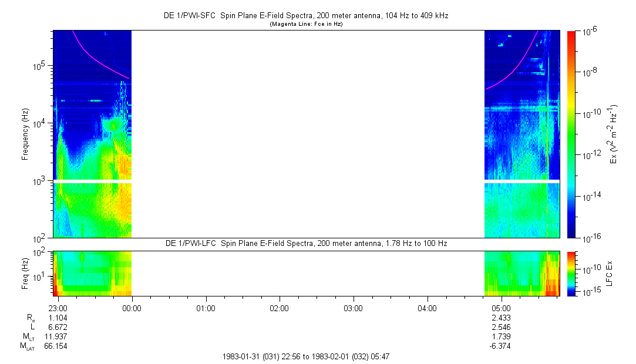Click the magenta Fce line in left spectrogram
636x364 pixels.
(97, 58)
